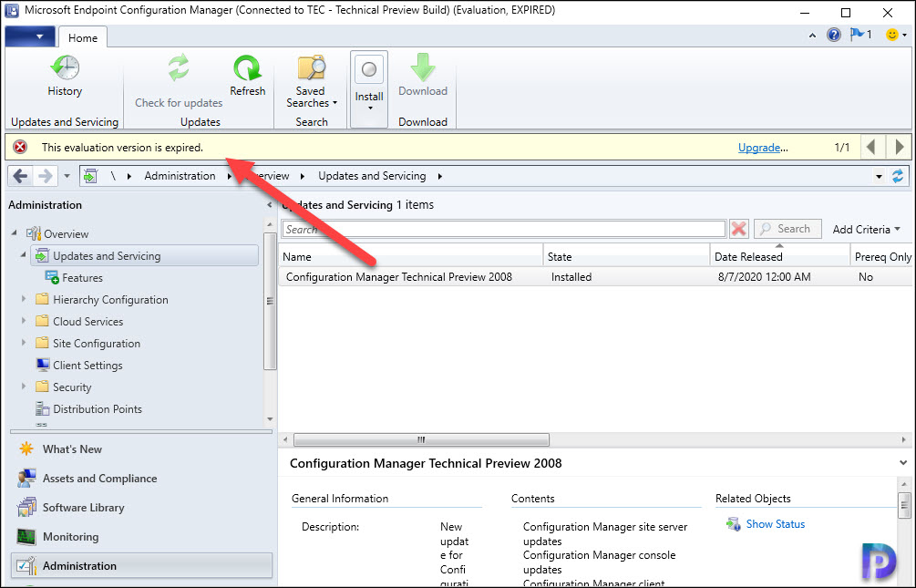Expand the Site Configuration folder
The height and width of the screenshot is (588, 916).
coord(24,343)
